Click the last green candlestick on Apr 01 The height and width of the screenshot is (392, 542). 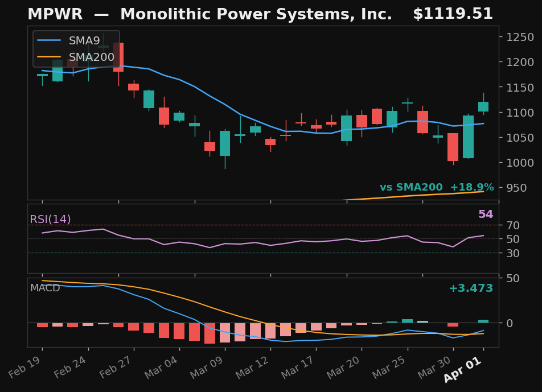tap(483, 106)
